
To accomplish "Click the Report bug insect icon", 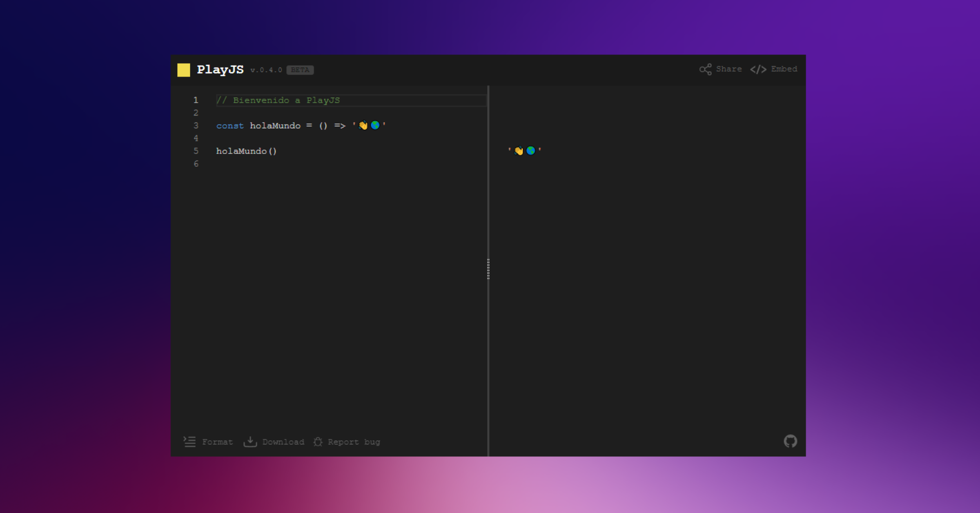I will 318,442.
